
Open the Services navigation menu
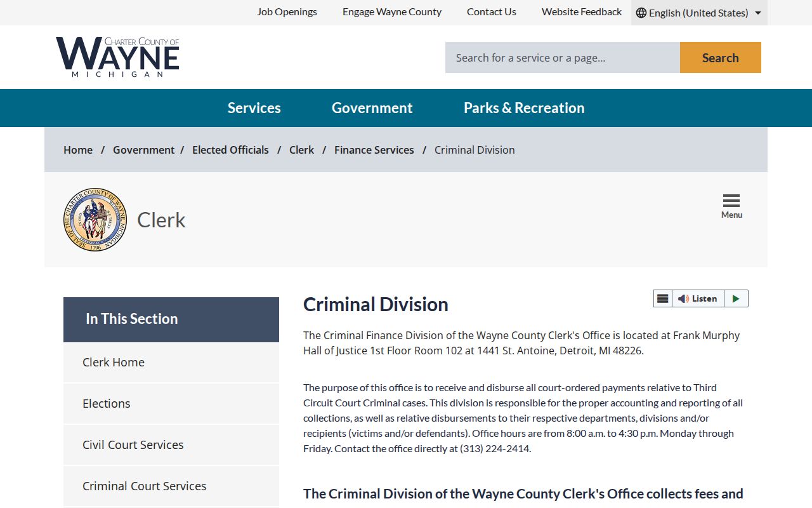pos(254,108)
